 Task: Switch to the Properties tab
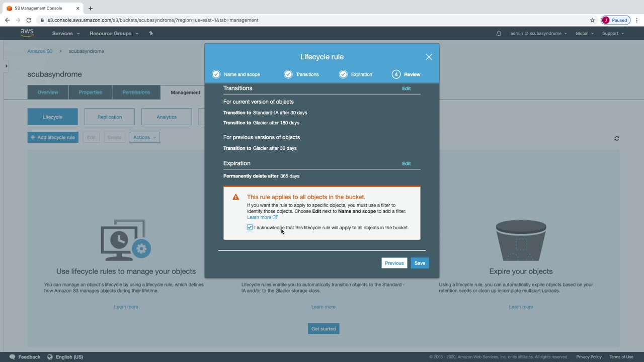(x=91, y=93)
